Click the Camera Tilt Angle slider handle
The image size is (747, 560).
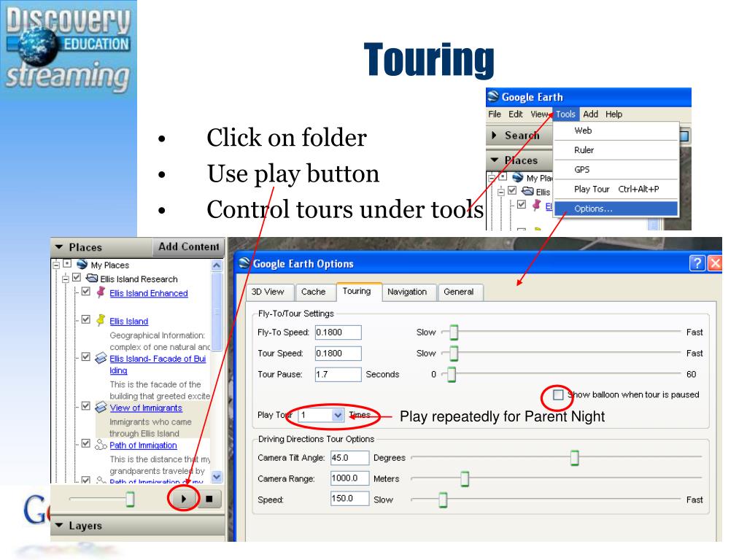pyautogui.click(x=575, y=458)
